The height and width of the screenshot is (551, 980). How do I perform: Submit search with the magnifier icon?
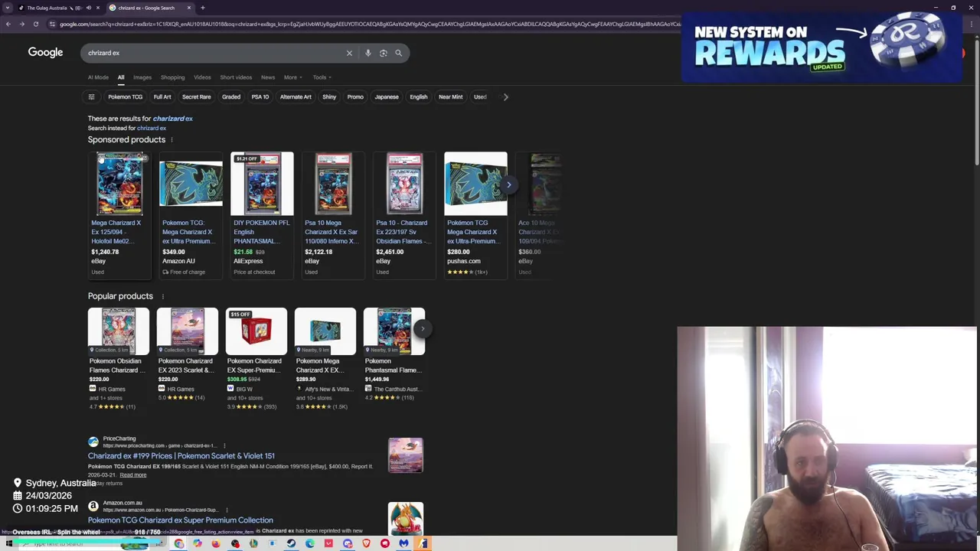398,53
